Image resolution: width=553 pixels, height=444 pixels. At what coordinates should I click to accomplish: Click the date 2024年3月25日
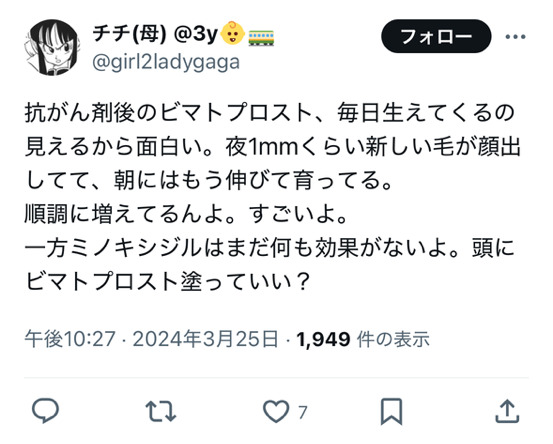click(205, 339)
